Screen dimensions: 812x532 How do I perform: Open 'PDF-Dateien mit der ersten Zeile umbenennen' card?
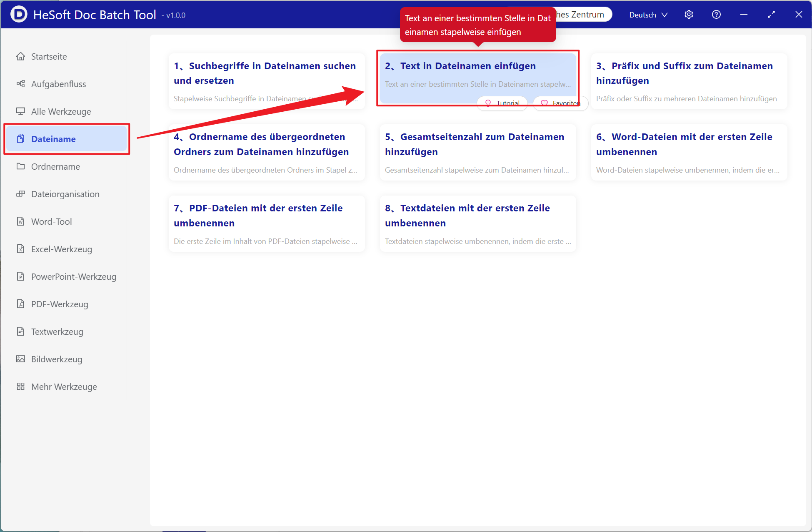(x=267, y=223)
